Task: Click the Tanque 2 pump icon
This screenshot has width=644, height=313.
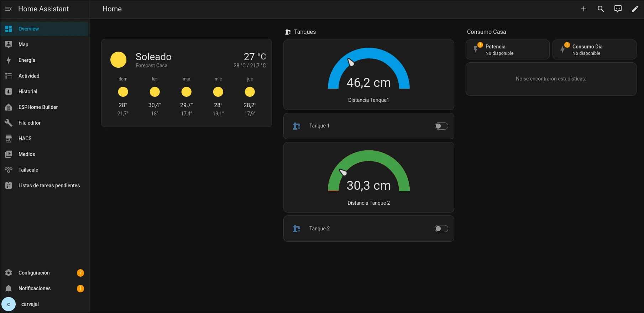Action: click(297, 229)
